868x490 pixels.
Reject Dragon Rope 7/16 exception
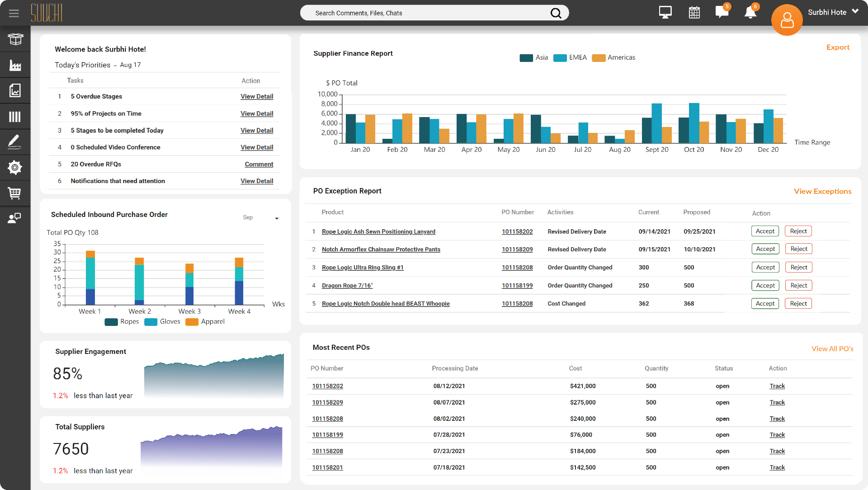(799, 285)
